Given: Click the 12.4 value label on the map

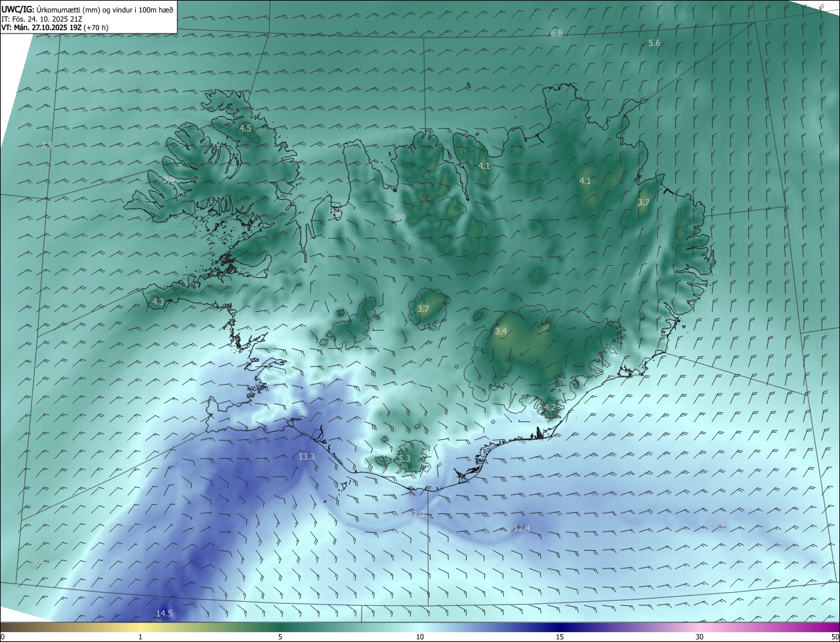Looking at the screenshot, I should click(522, 528).
